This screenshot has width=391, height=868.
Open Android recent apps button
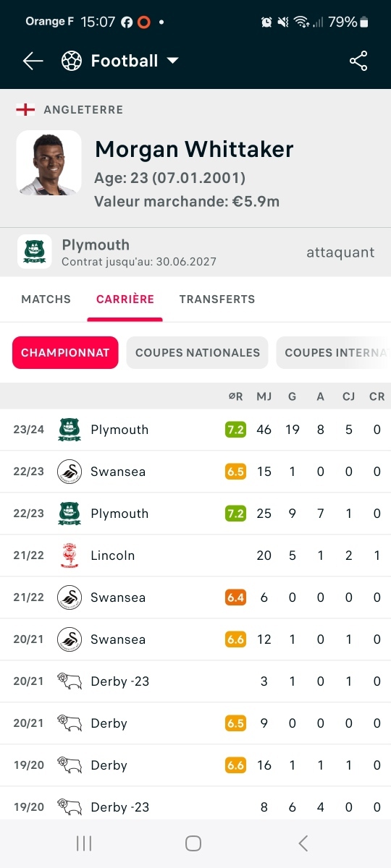(84, 843)
